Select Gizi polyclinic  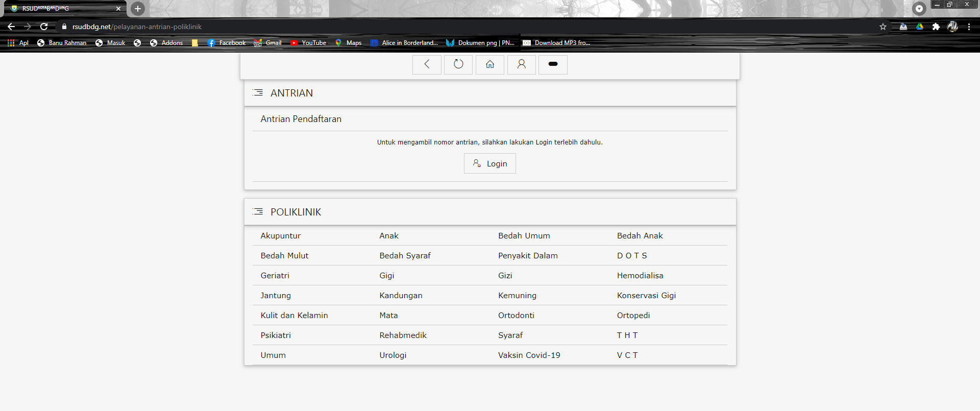tap(505, 276)
